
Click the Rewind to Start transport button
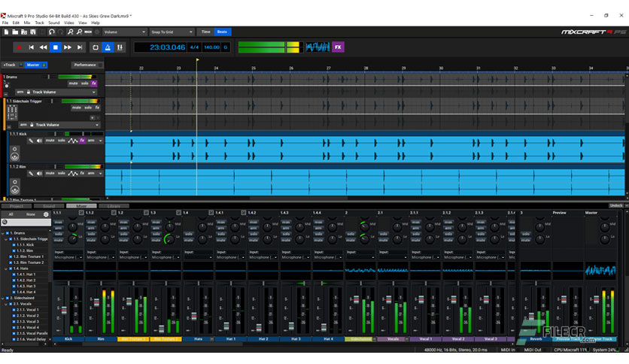(31, 47)
